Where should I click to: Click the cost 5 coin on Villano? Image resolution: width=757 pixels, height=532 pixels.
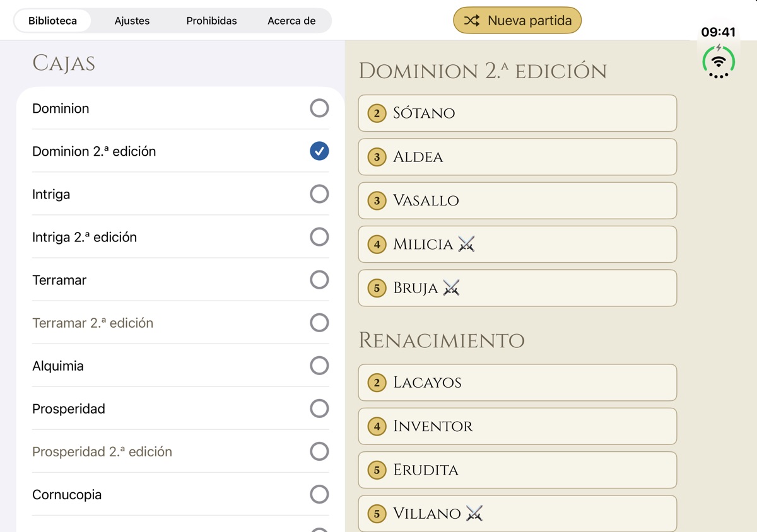click(377, 514)
